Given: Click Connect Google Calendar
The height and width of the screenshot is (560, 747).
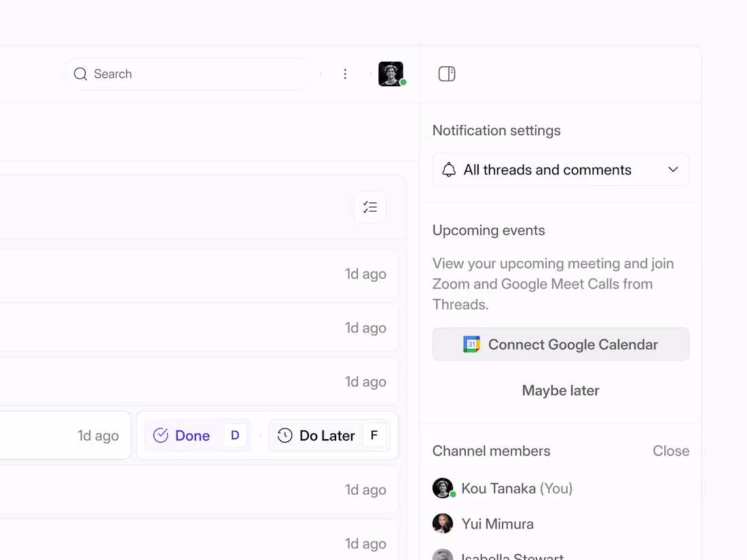Looking at the screenshot, I should [561, 344].
